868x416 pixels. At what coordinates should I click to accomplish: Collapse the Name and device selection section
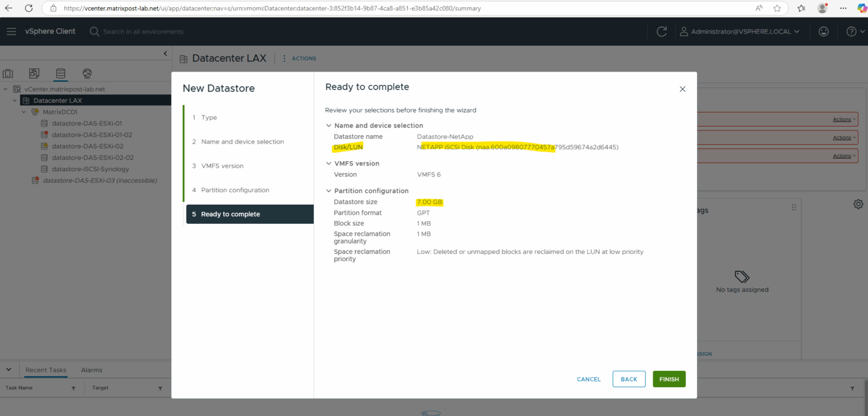(328, 125)
